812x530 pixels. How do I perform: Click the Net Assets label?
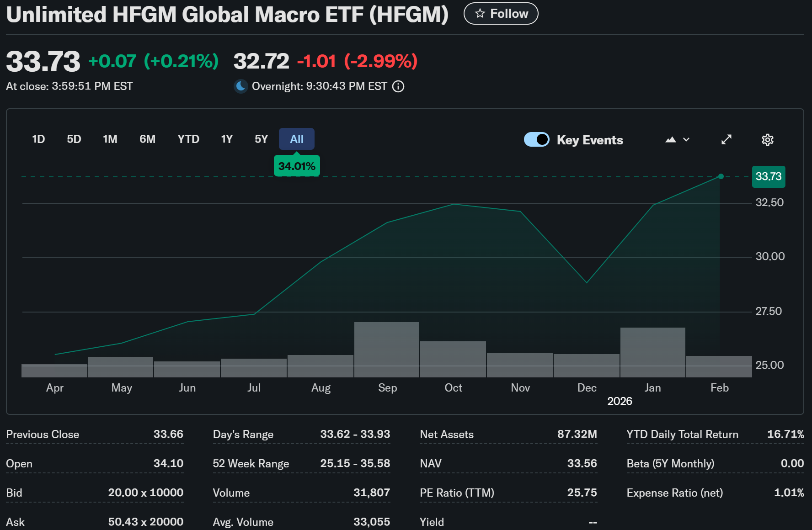(x=447, y=435)
